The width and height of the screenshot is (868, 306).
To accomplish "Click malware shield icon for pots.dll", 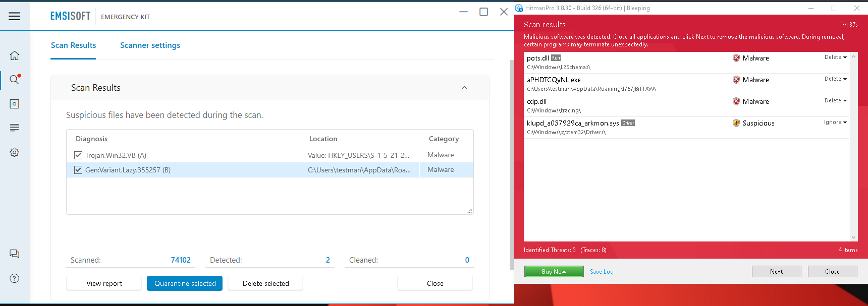I will [736, 58].
